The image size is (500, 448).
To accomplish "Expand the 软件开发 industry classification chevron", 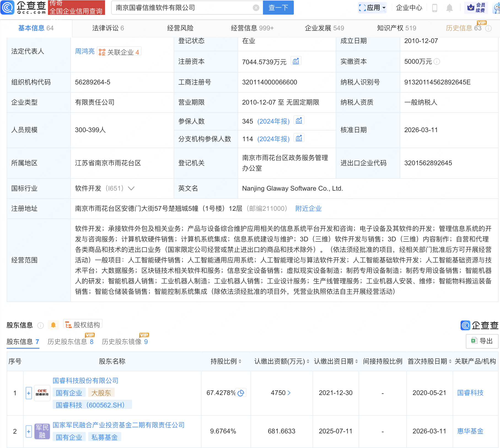I will point(131,188).
